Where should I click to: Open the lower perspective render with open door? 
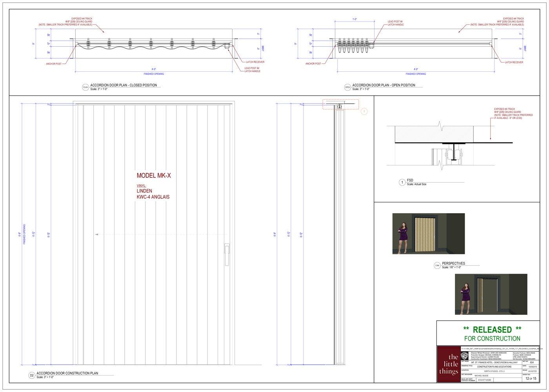point(491,294)
